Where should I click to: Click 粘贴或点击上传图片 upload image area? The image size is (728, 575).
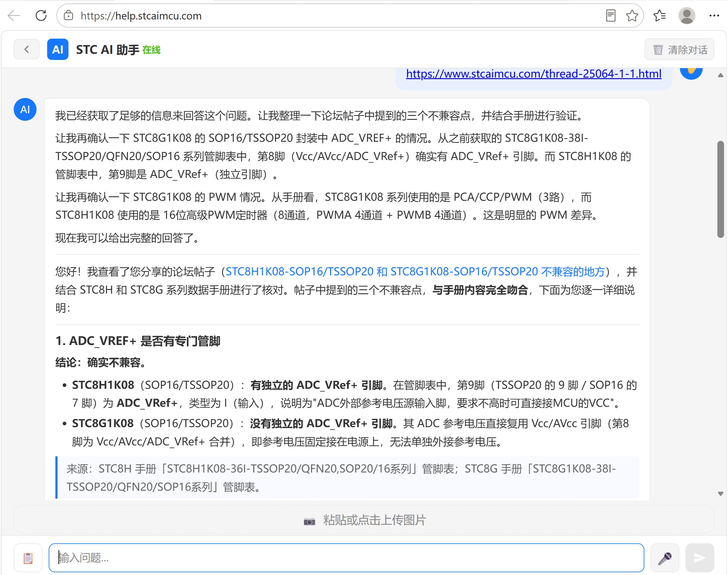click(x=364, y=520)
